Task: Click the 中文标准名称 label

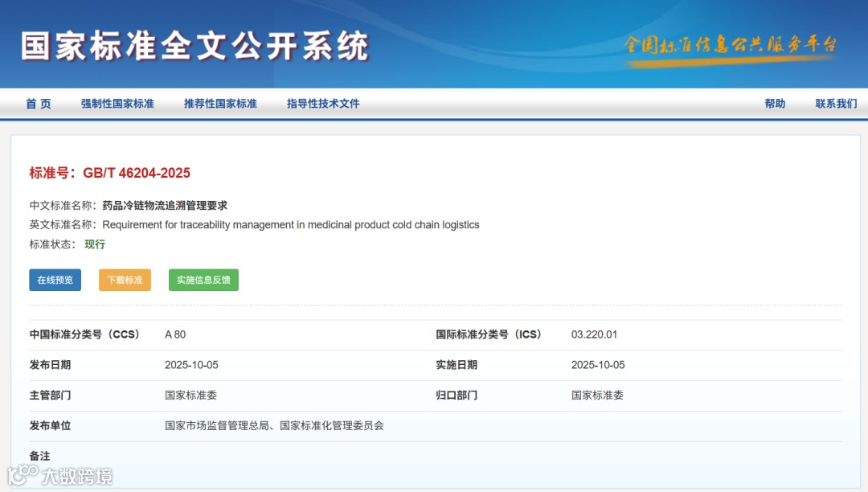Action: (x=63, y=206)
